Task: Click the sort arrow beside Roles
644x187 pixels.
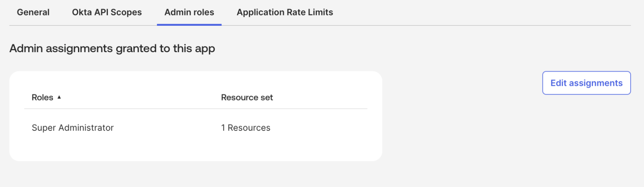Action: pyautogui.click(x=59, y=97)
